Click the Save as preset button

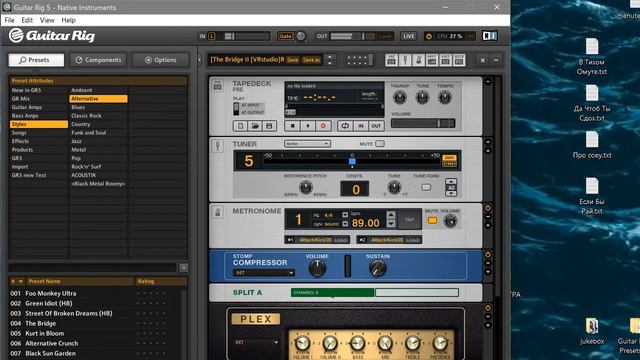(311, 60)
